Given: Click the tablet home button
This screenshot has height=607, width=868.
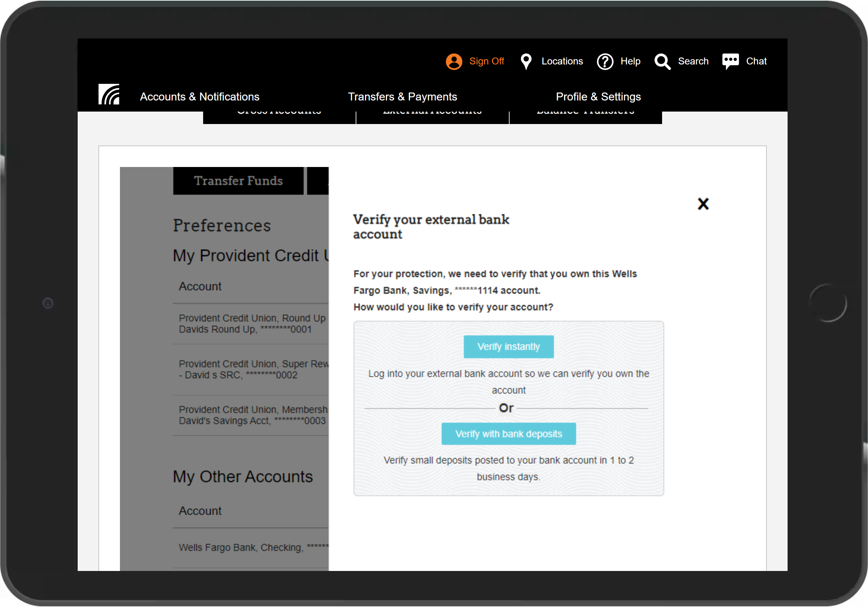Looking at the screenshot, I should pyautogui.click(x=827, y=303).
